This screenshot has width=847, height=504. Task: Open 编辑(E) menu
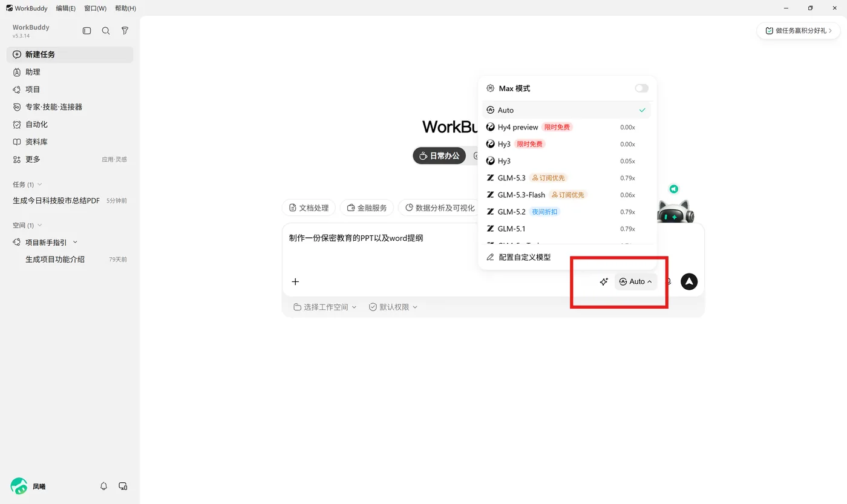tap(66, 8)
